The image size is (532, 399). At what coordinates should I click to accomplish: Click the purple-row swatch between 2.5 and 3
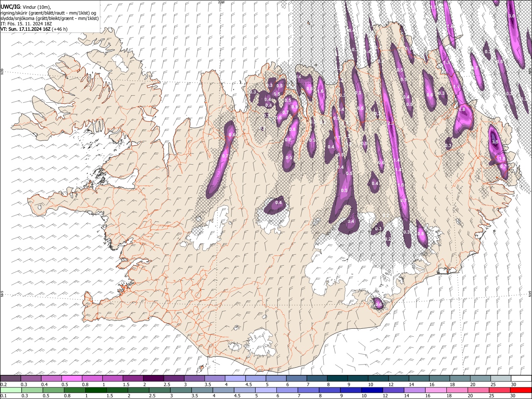pos(173,379)
